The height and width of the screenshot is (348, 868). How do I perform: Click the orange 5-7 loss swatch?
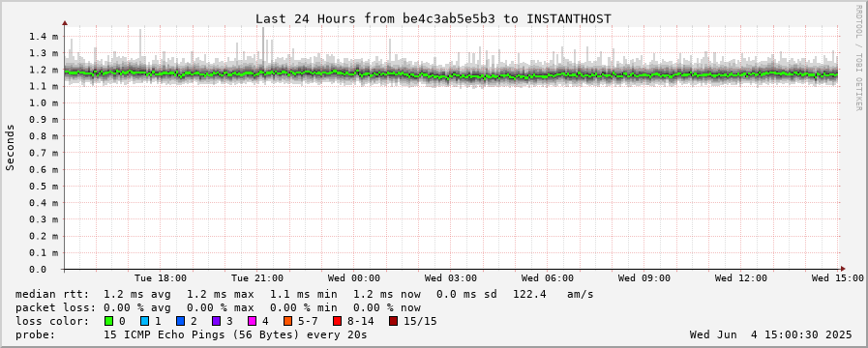[287, 321]
